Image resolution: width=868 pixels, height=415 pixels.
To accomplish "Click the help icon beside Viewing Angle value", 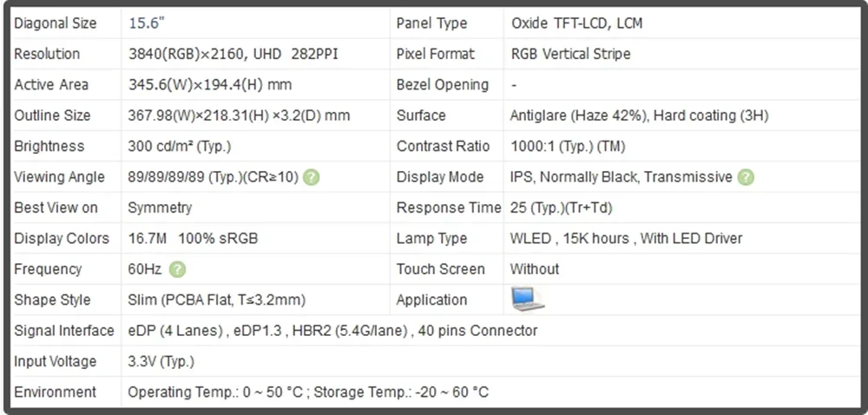I will pos(312,177).
